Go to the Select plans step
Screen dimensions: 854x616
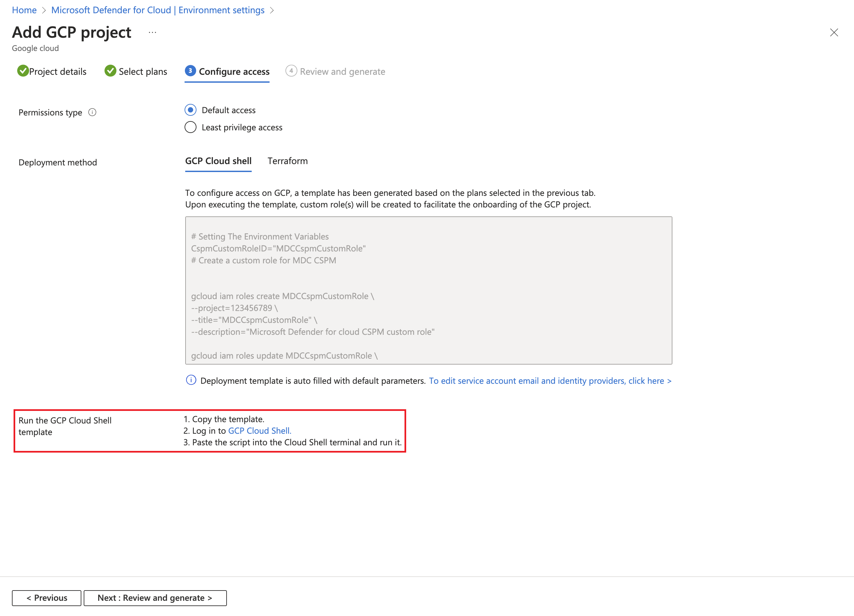click(x=143, y=71)
